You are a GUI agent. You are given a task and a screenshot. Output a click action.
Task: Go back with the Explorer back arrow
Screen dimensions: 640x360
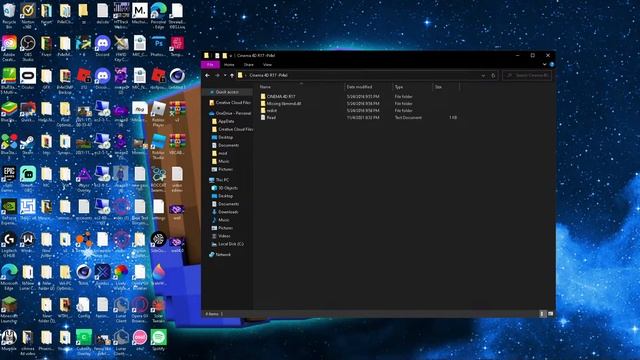pyautogui.click(x=208, y=76)
